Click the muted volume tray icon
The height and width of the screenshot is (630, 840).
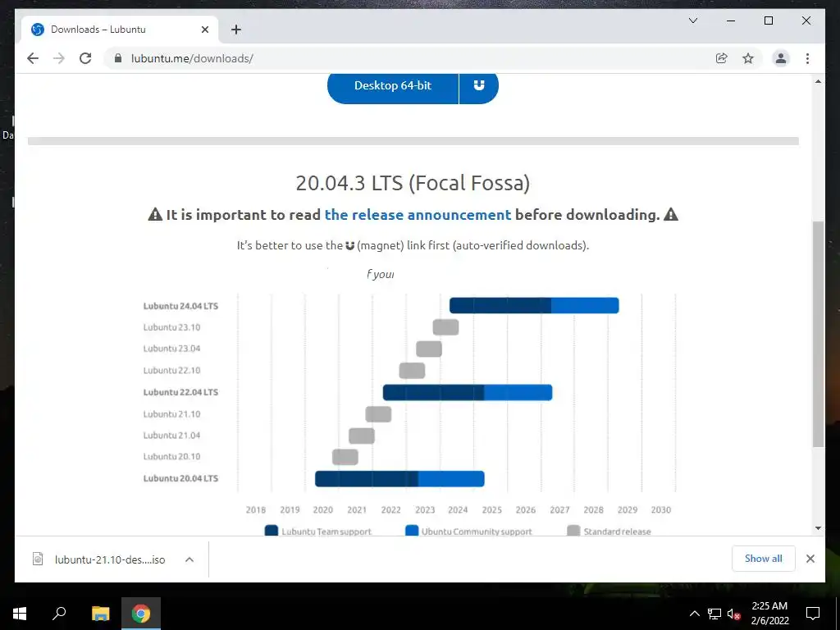[733, 614]
